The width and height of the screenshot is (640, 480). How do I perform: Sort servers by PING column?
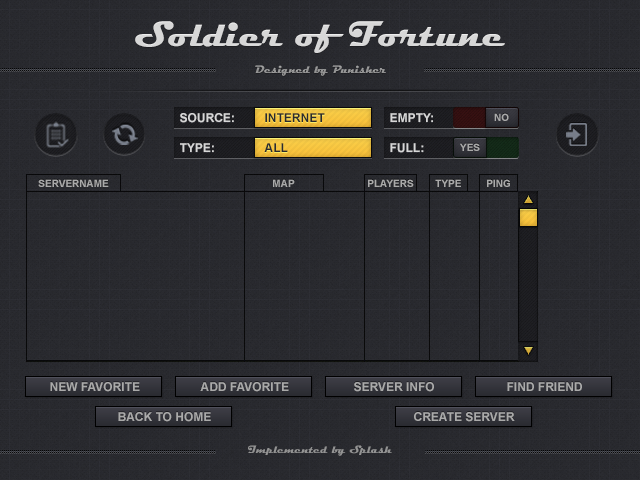[x=498, y=184]
